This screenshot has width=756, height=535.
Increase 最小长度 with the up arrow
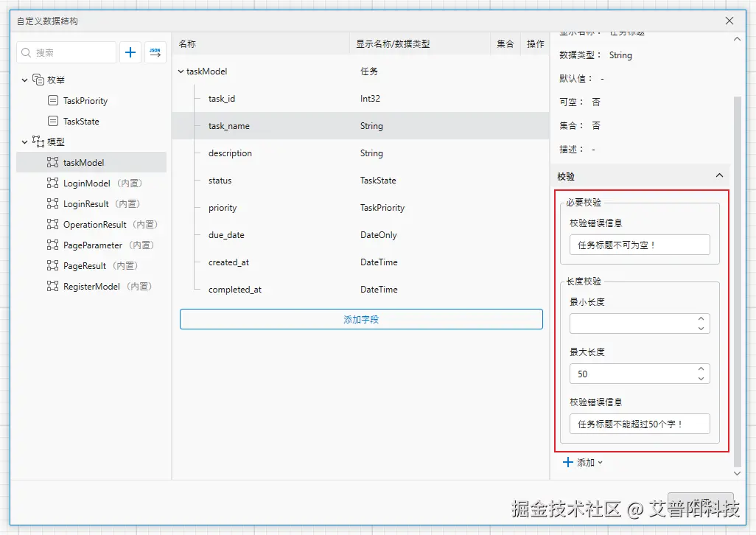[701, 318]
